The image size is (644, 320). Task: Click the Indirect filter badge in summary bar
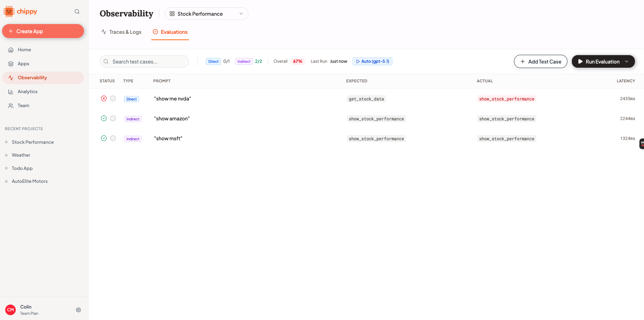(244, 61)
